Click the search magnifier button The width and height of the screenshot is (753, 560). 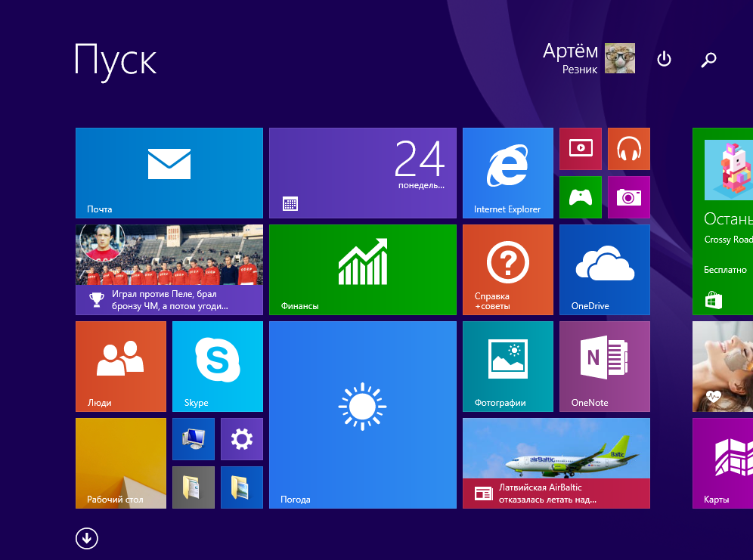point(709,60)
